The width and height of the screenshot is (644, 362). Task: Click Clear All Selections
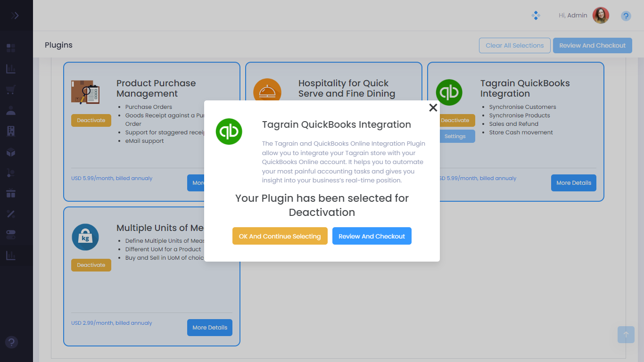click(x=514, y=45)
